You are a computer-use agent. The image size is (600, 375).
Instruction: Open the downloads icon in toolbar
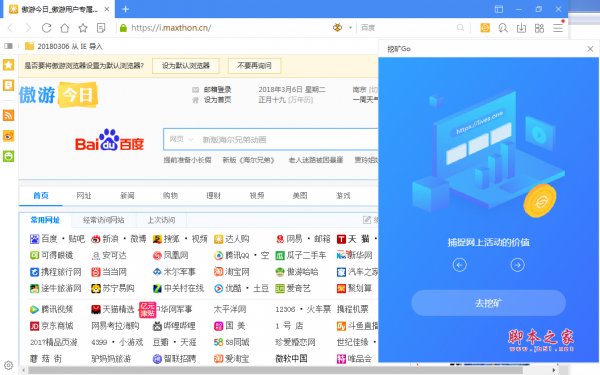[521, 28]
